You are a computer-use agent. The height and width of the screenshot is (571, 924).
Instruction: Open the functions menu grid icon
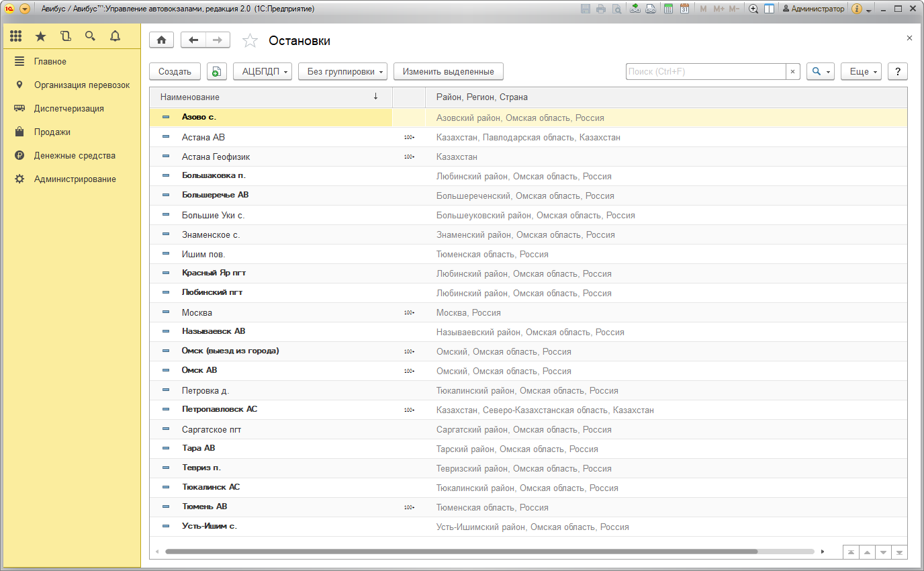click(x=15, y=36)
